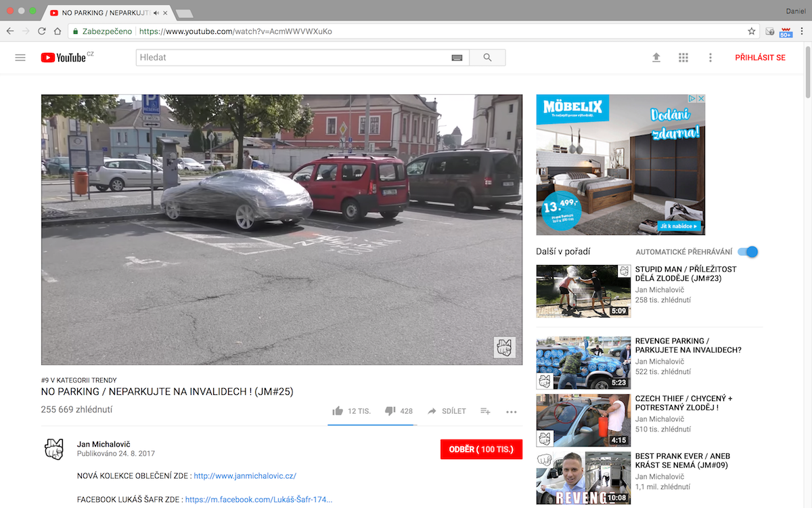The height and width of the screenshot is (508, 812).
Task: Click SDÍLET share label
Action: tap(454, 411)
